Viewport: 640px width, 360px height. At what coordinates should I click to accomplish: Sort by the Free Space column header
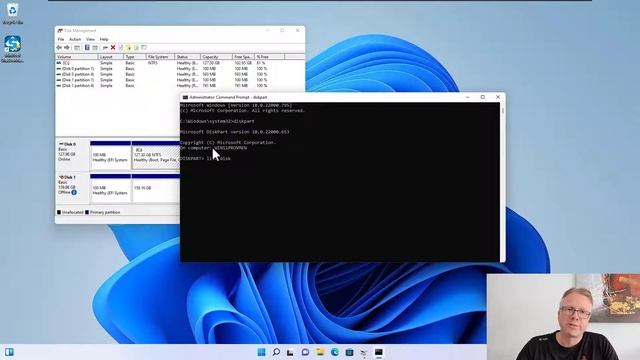(243, 57)
